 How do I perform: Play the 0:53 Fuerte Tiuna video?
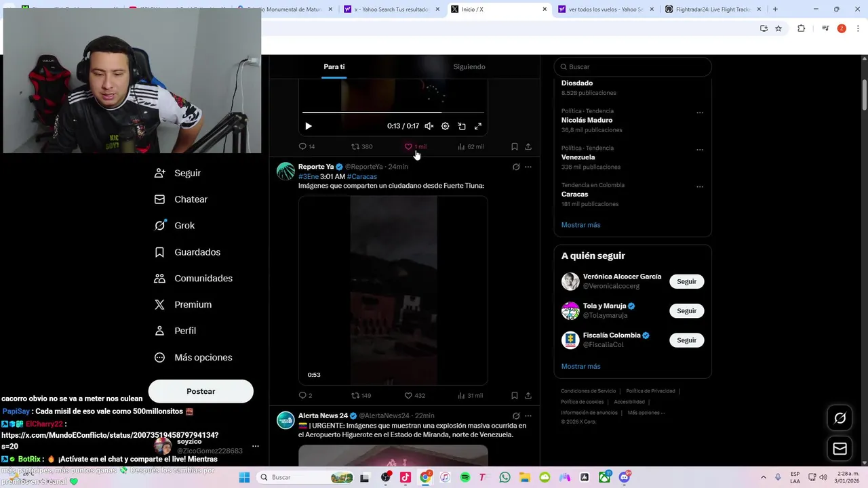pos(393,291)
